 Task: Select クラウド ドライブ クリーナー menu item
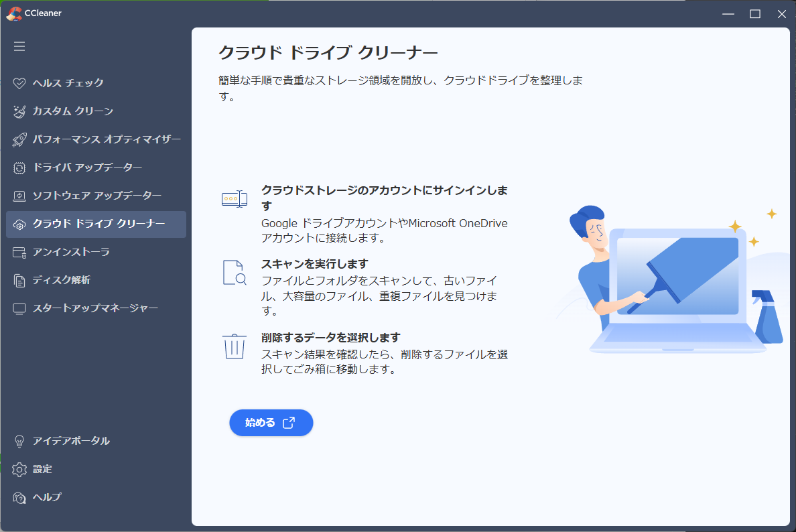tap(96, 224)
